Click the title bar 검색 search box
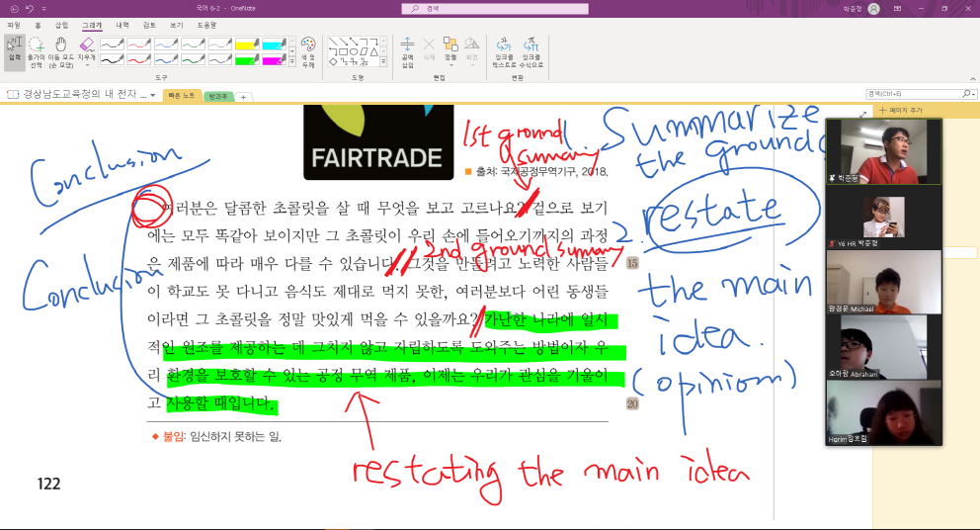Image resolution: width=980 pixels, height=530 pixels. (495, 9)
